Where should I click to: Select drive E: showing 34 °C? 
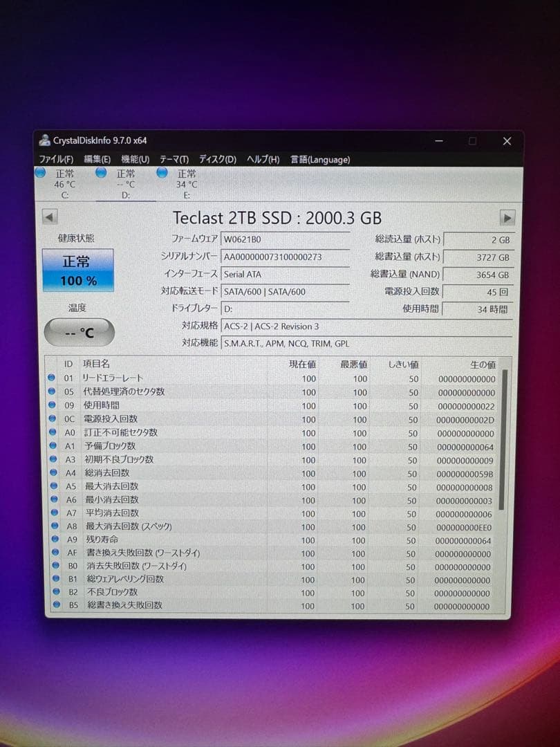point(161,174)
